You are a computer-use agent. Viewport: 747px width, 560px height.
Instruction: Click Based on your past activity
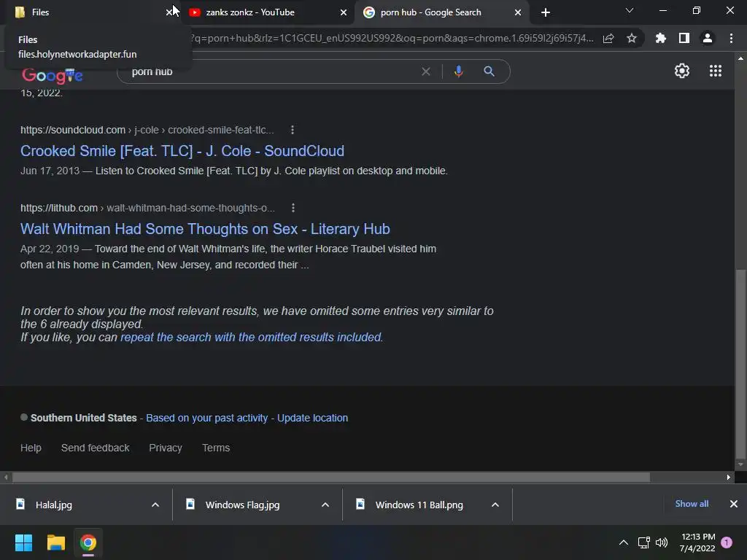[x=206, y=418]
